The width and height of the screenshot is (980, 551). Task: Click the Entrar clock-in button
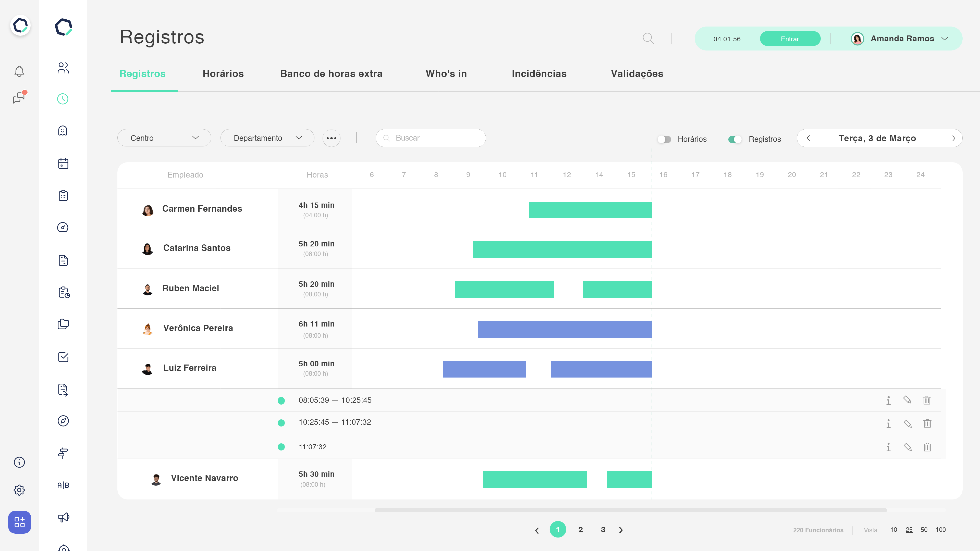click(790, 39)
